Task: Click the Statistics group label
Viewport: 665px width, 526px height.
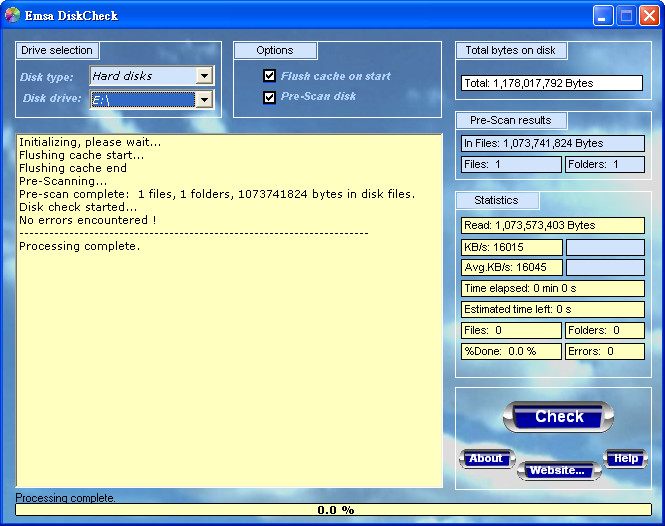Action: (x=497, y=200)
